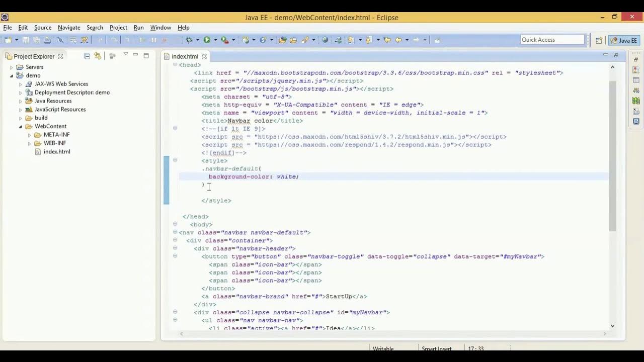Click the Open Perspective icon
This screenshot has height=362, width=644.
click(599, 40)
